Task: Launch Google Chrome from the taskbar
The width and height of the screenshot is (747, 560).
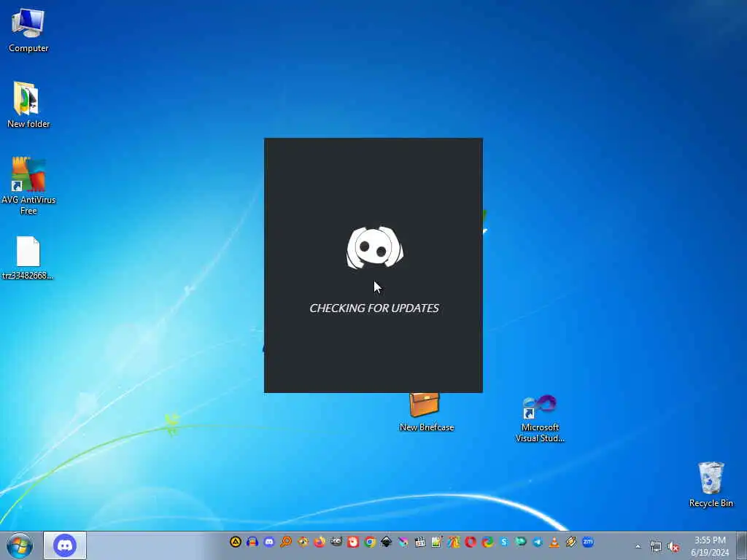Action: [x=370, y=542]
